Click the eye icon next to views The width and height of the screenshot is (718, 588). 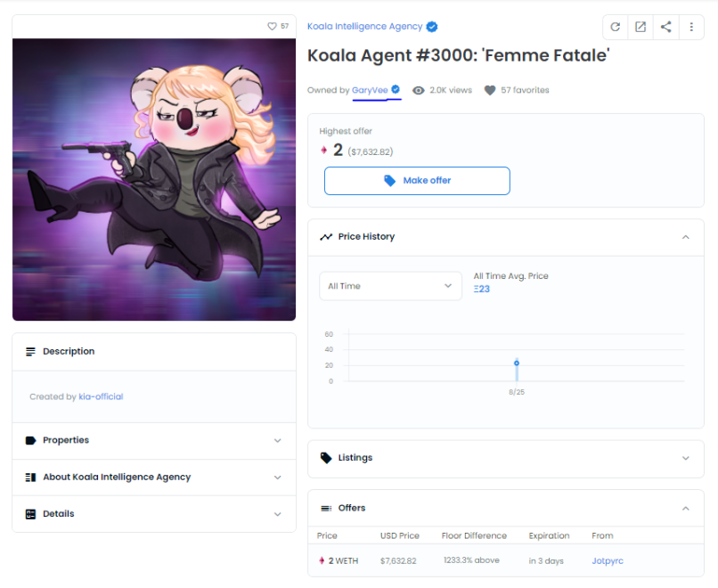point(418,91)
